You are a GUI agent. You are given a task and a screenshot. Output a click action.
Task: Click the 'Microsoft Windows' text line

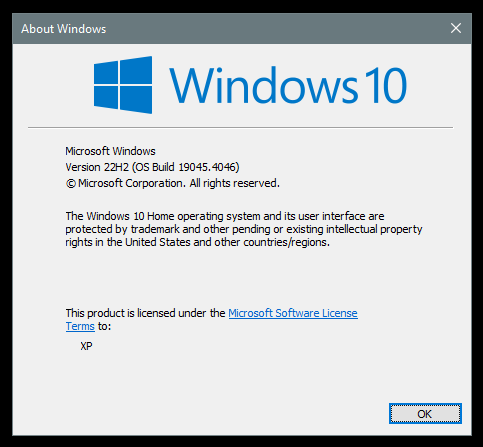coord(110,151)
